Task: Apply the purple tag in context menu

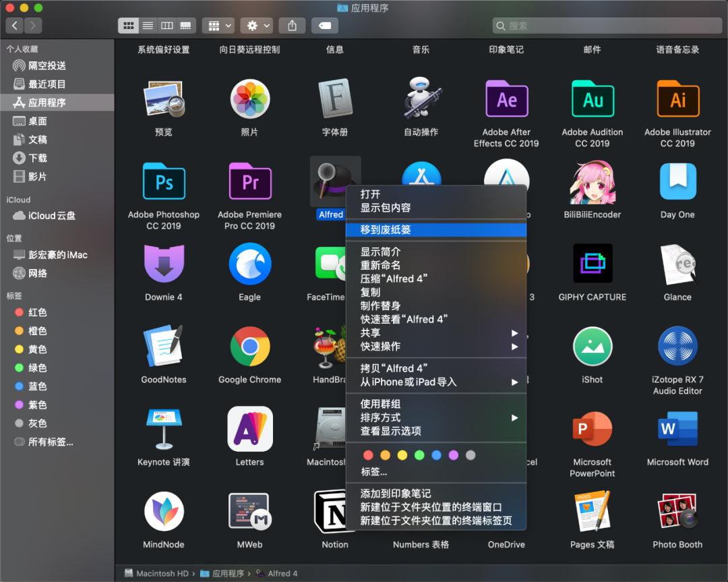Action: pyautogui.click(x=454, y=455)
